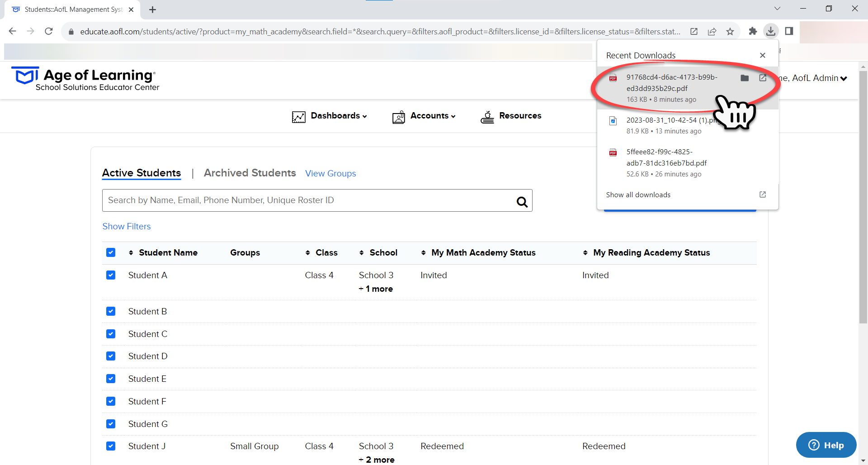Close the Recent Downloads popup

(x=763, y=55)
